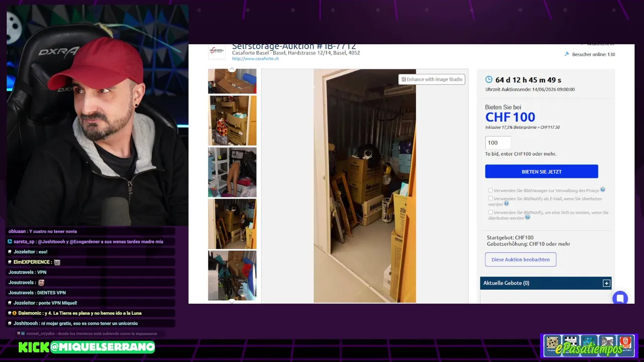Image resolution: width=644 pixels, height=362 pixels.
Task: Click the streamer webcam feed
Action: pos(98,116)
